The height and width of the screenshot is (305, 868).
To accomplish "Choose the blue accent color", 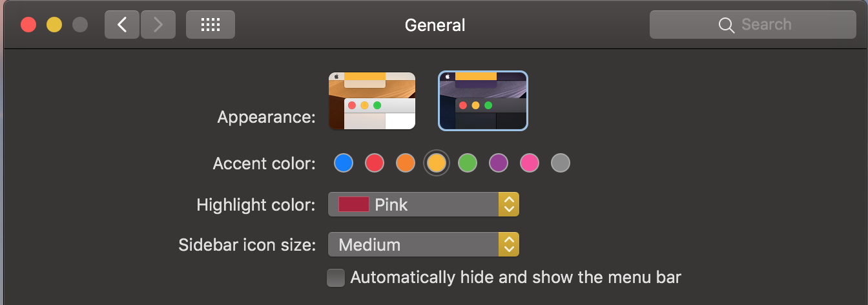I will [x=344, y=163].
